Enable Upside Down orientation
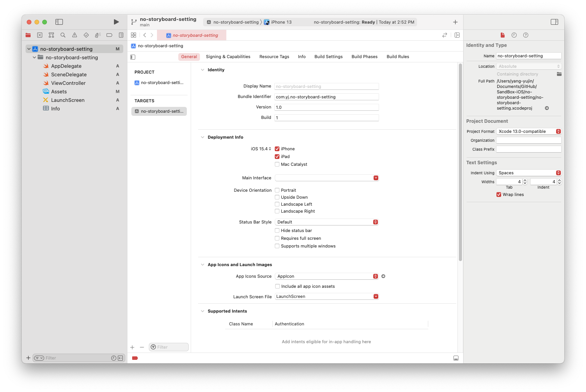 coord(277,197)
